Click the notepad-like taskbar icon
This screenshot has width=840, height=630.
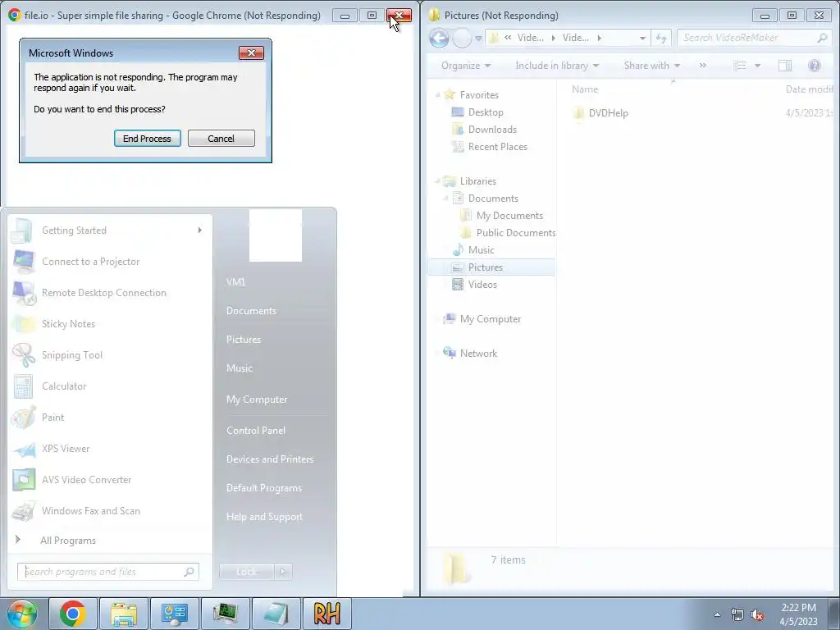[276, 614]
